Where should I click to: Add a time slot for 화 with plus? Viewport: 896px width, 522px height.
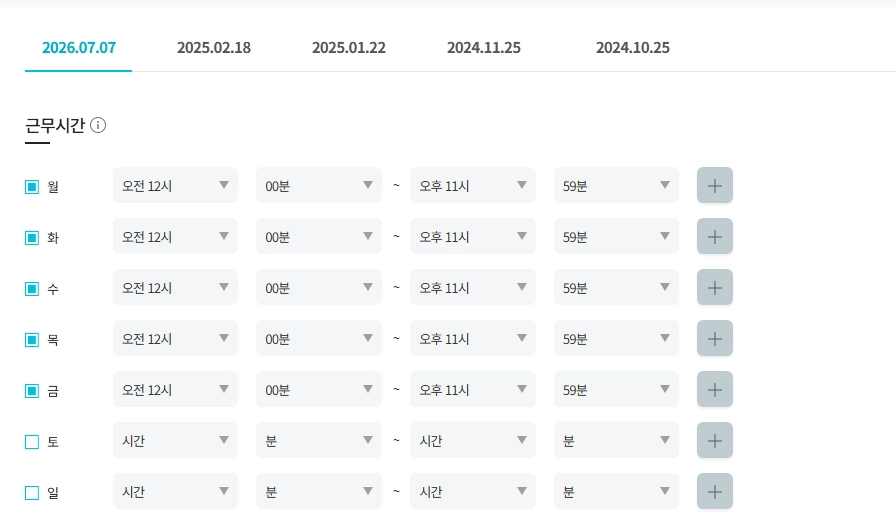click(714, 236)
